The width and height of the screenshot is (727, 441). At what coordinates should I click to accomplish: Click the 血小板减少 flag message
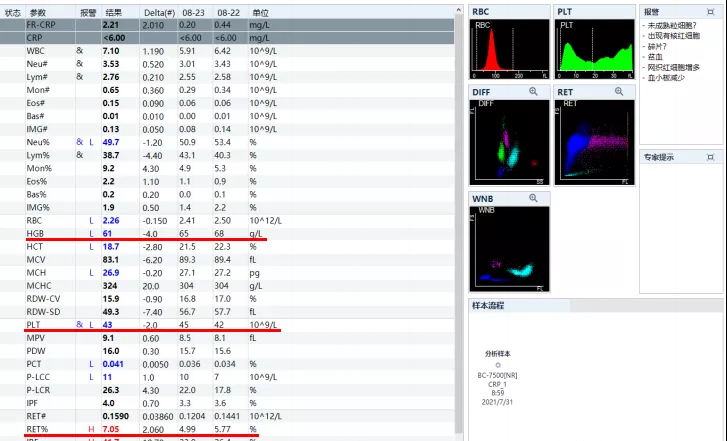[x=666, y=78]
